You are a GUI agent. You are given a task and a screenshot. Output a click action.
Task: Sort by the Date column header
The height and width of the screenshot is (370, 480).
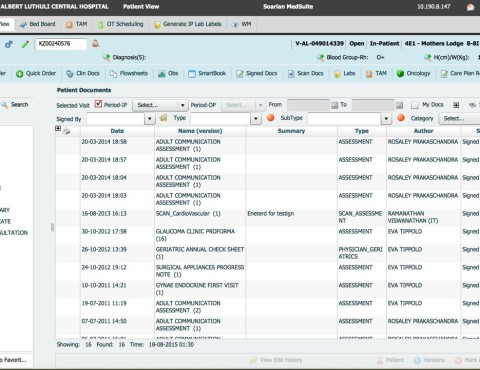[x=117, y=131]
